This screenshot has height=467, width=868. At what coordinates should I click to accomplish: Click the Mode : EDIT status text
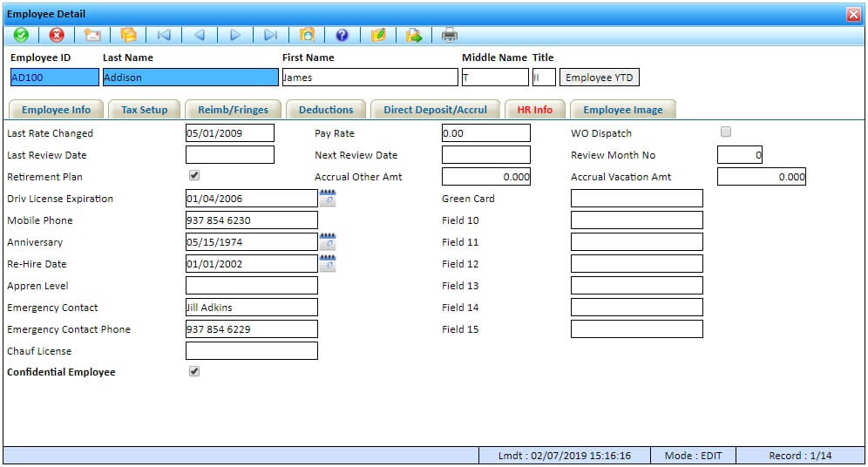(693, 456)
